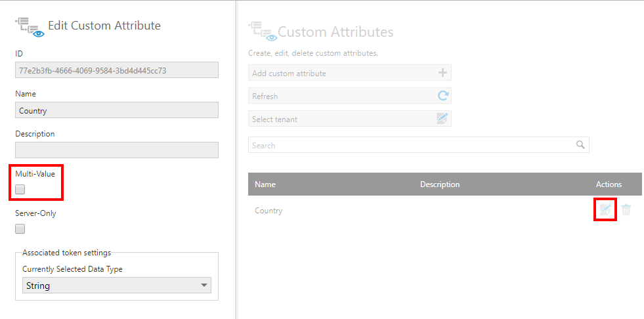Delete Country attribute with trash icon

point(626,210)
